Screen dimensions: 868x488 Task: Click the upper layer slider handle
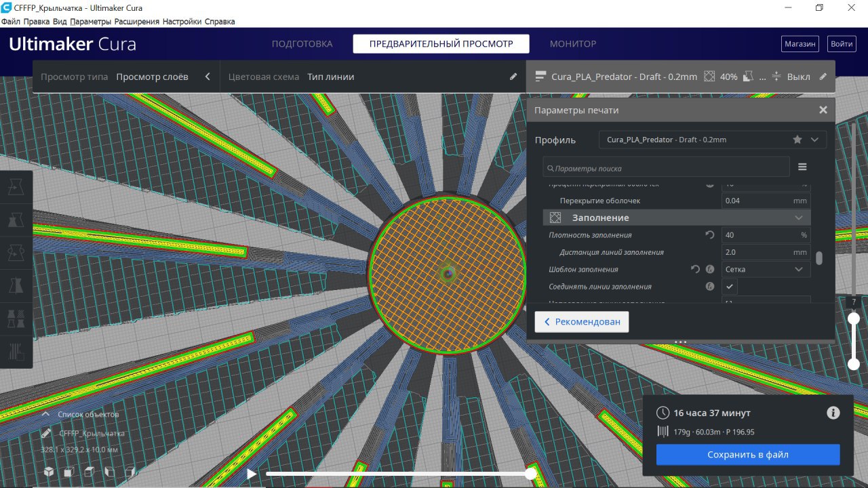(x=854, y=319)
